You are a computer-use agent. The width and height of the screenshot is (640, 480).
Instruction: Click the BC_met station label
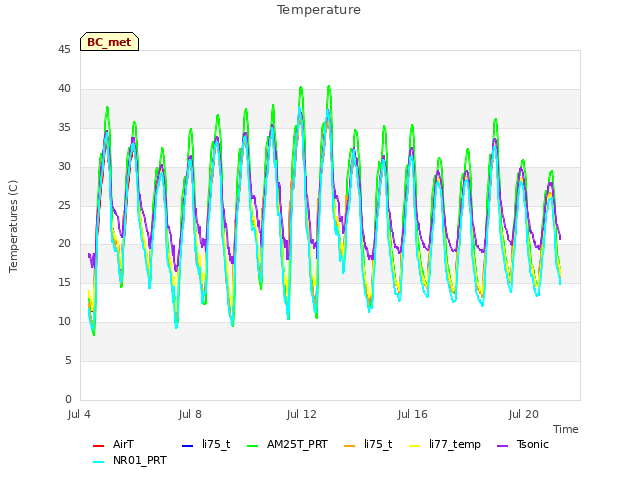coord(109,42)
